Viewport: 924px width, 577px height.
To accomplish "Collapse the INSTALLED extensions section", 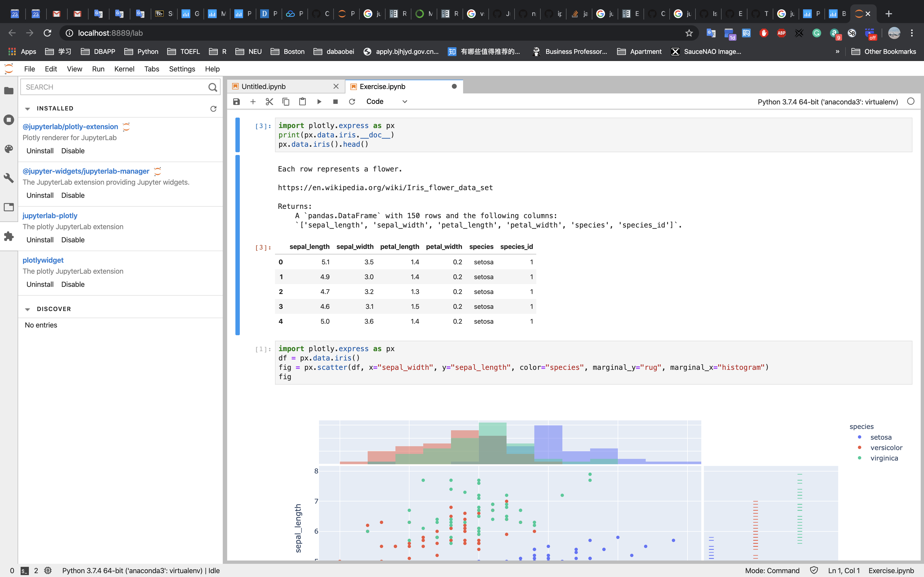I will click(28, 109).
